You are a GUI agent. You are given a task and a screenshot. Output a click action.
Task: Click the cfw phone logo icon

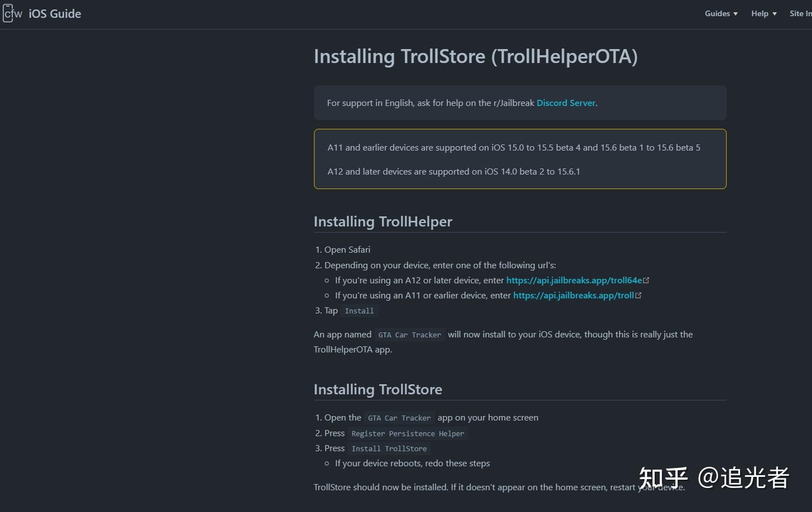click(12, 13)
